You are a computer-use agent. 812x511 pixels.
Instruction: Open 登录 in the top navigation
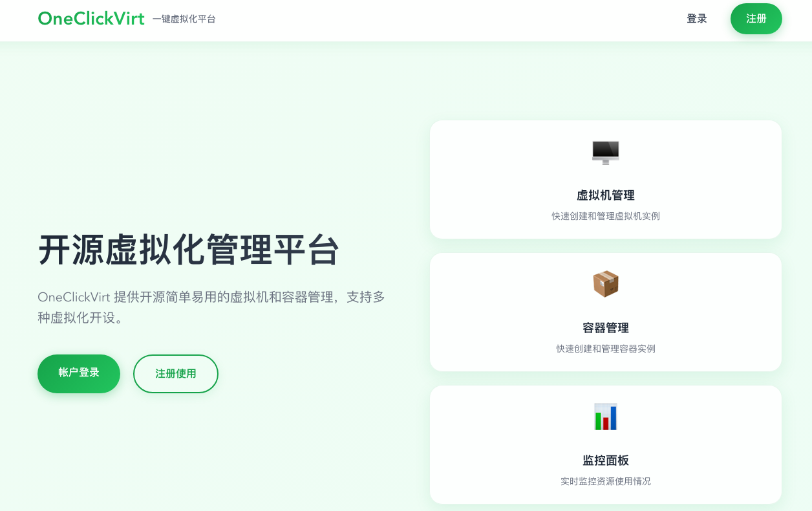[x=697, y=19]
